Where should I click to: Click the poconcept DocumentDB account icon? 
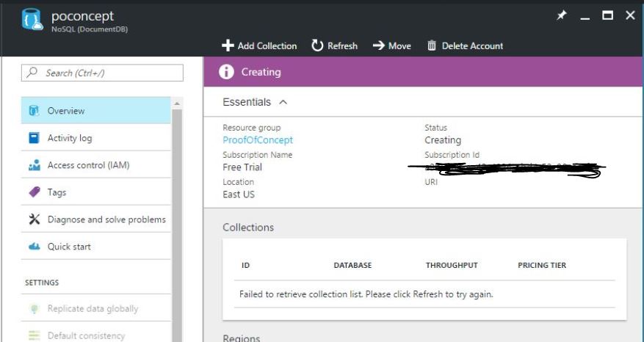(32, 19)
